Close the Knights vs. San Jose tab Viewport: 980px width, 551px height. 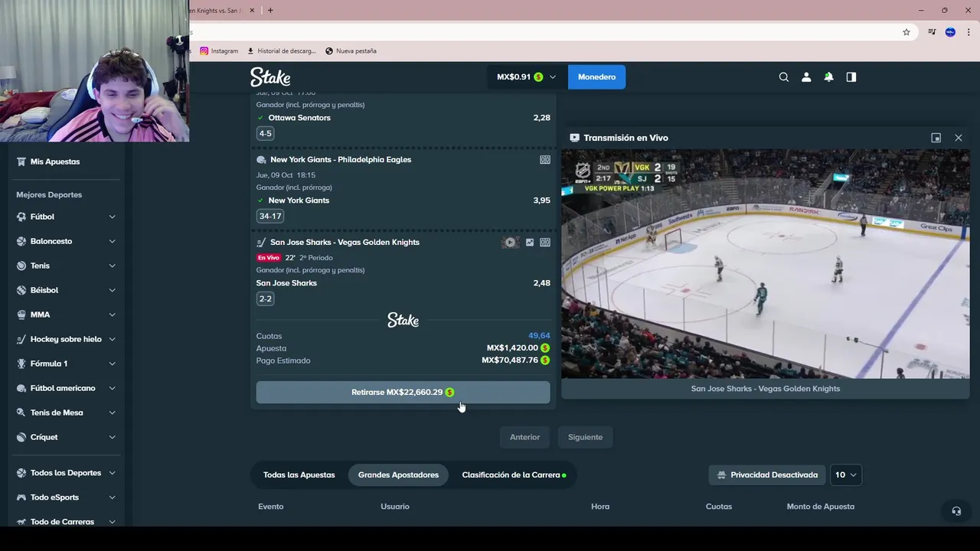(253, 11)
